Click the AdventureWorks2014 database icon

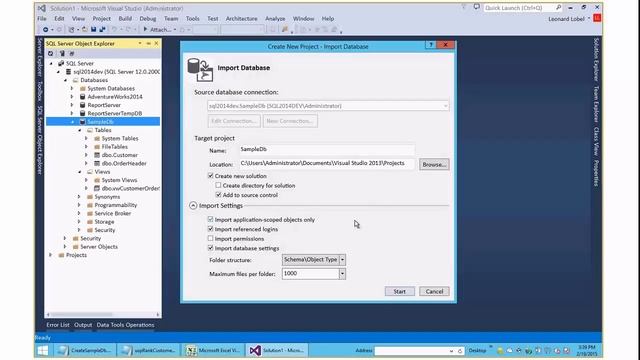pos(82,97)
